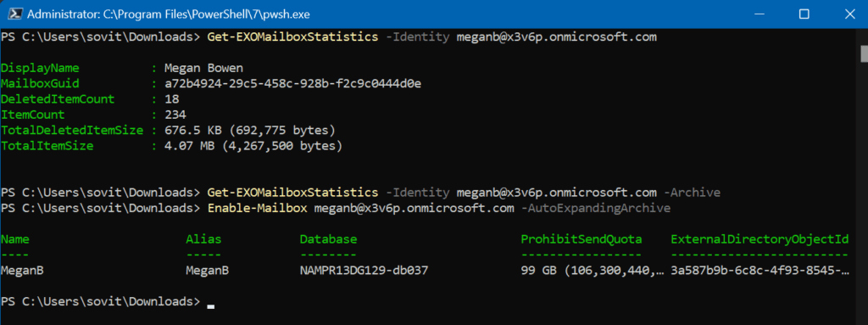Screen dimensions: 868x325
Task: Click the Megan Bowen display name value
Action: [203, 68]
